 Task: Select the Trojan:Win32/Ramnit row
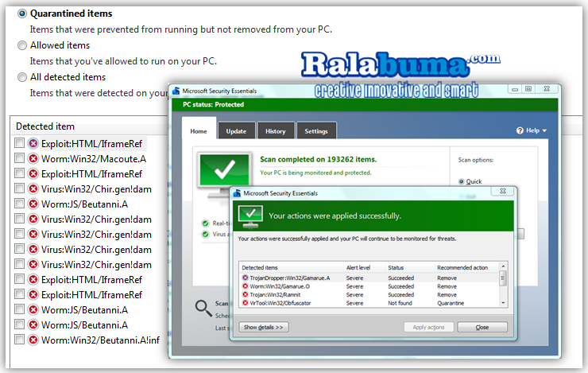coord(369,294)
